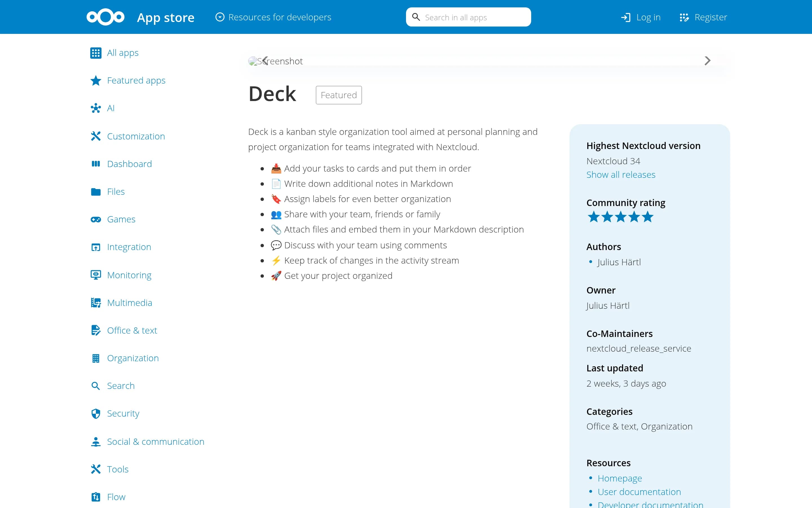Browse the Files category

(x=116, y=192)
